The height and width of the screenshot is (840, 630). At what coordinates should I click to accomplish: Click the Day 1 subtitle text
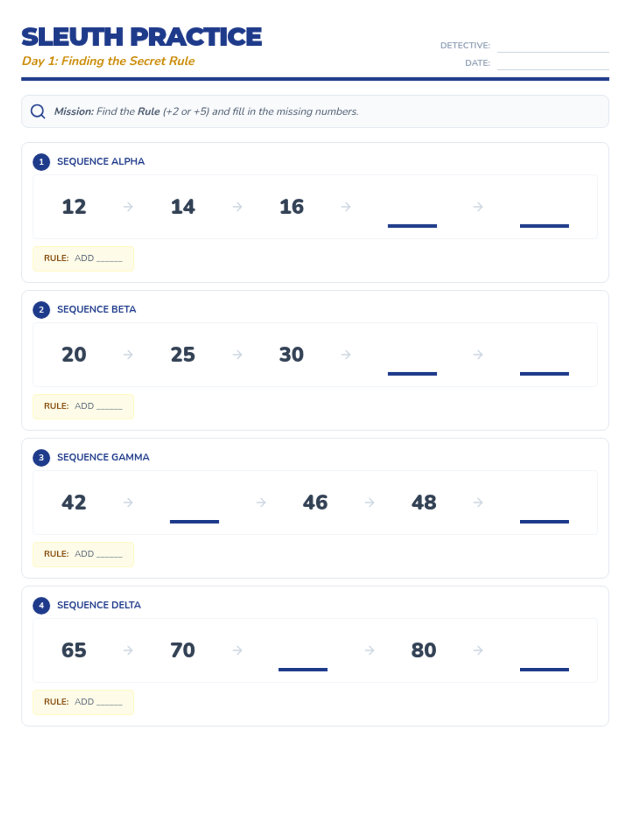click(x=108, y=61)
